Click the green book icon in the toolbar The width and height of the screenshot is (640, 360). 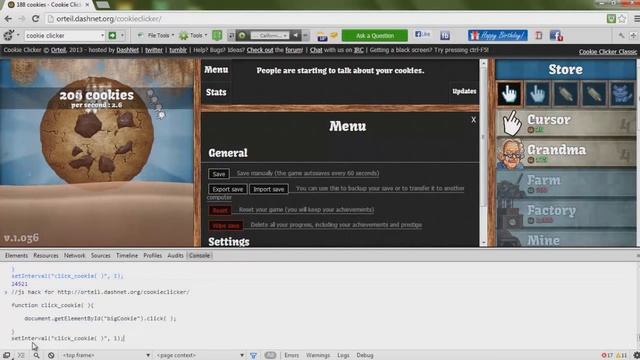click(217, 36)
